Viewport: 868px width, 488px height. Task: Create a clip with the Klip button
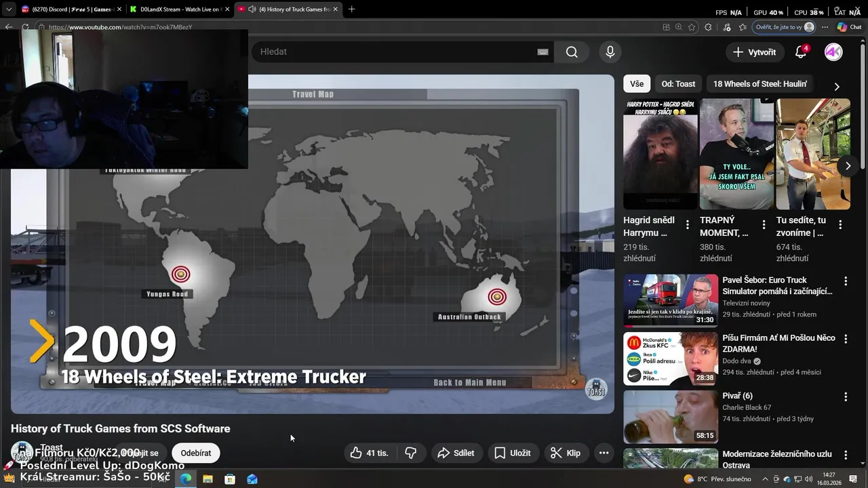pyautogui.click(x=566, y=453)
